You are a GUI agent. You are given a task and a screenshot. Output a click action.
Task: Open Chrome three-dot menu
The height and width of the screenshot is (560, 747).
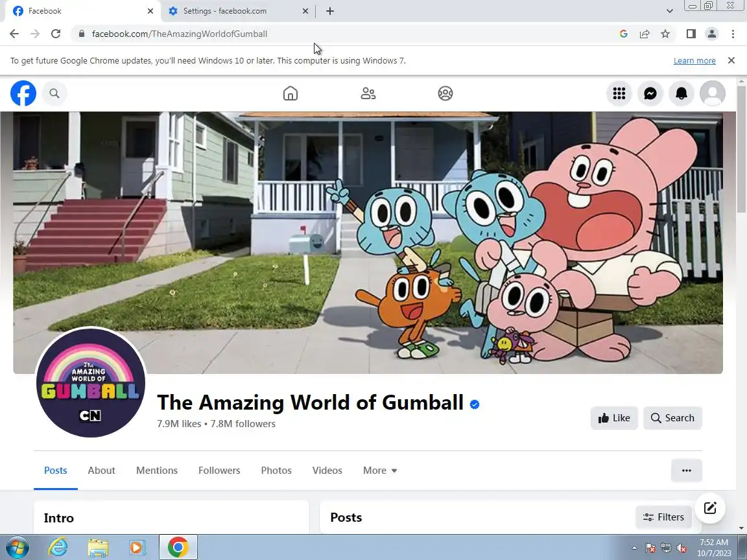[733, 34]
